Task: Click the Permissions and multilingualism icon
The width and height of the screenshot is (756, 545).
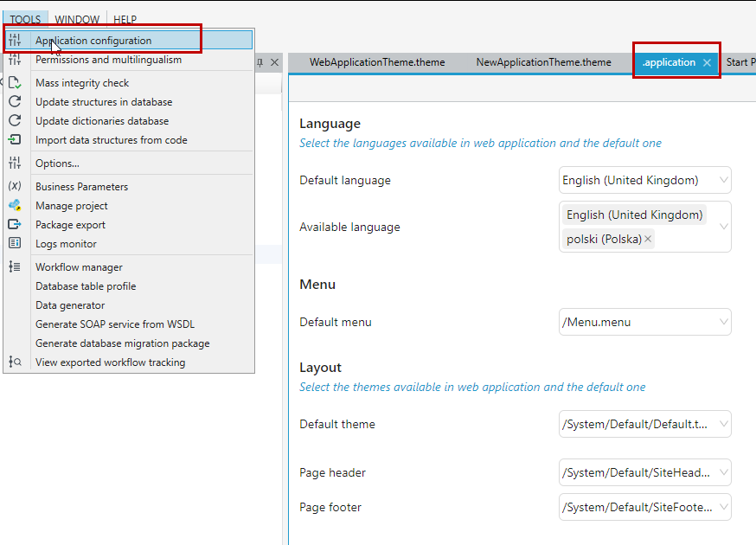Action: click(15, 60)
